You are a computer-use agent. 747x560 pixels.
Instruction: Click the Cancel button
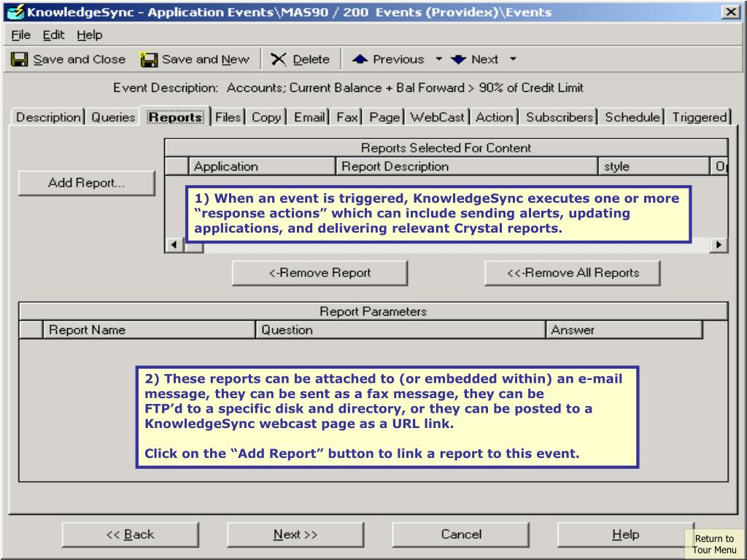tap(461, 534)
